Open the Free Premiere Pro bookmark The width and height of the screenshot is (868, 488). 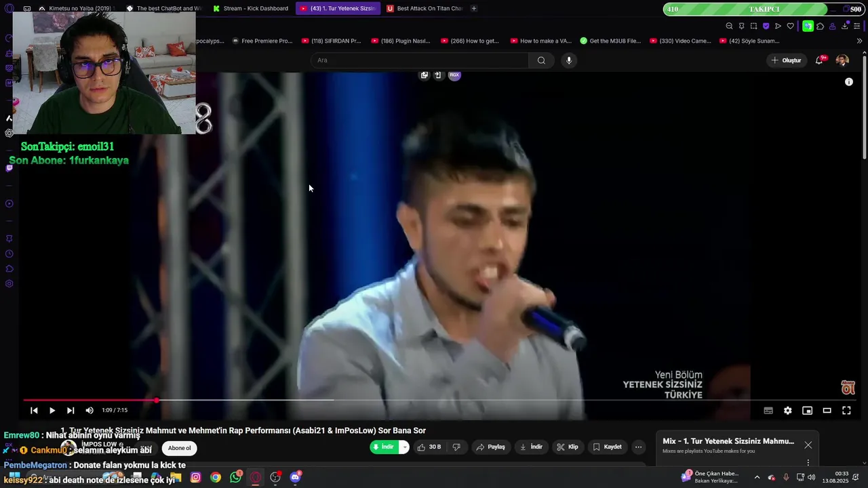point(262,41)
